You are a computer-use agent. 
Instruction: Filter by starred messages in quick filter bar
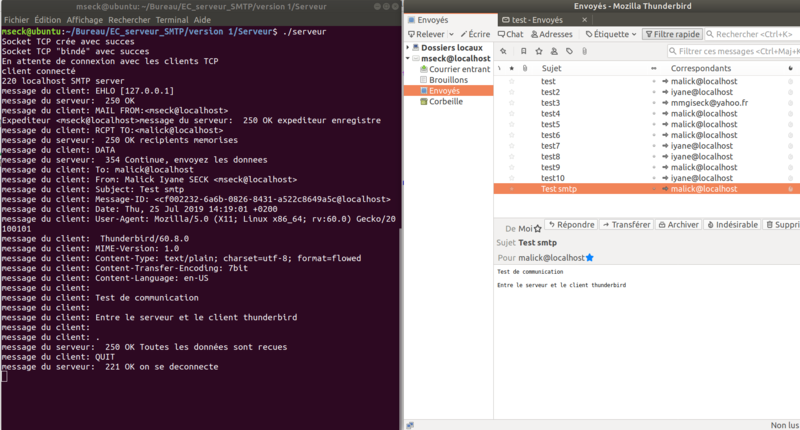[x=539, y=50]
